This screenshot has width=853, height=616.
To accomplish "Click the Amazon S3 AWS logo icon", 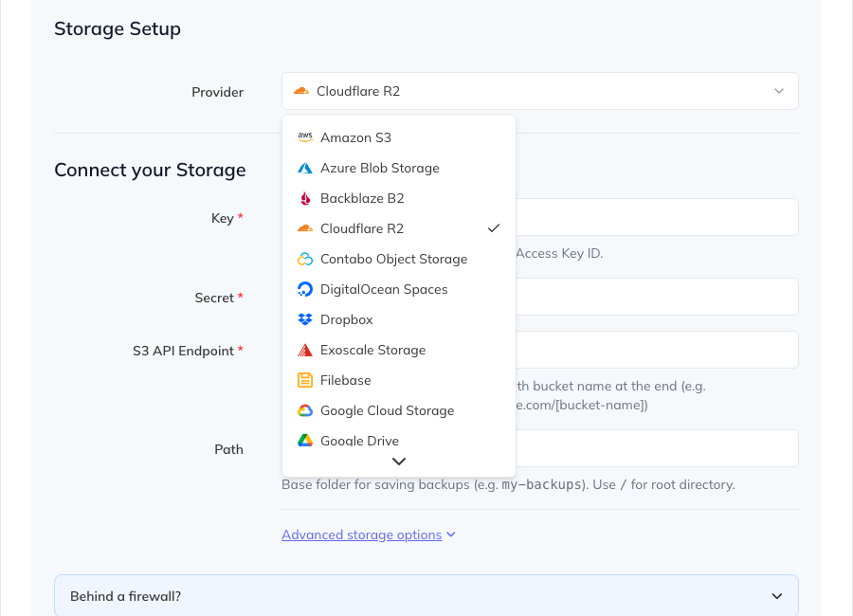I will point(305,137).
